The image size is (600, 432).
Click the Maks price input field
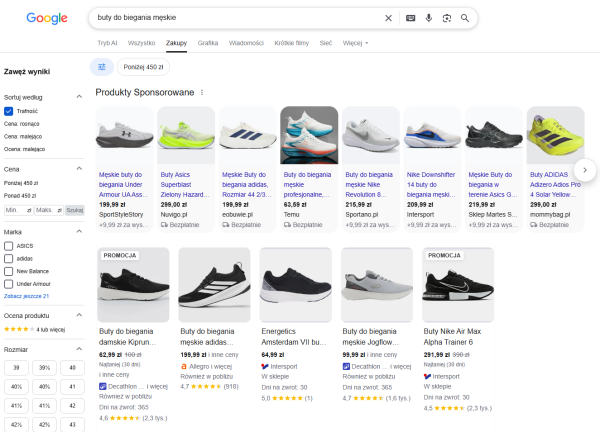[x=49, y=210]
